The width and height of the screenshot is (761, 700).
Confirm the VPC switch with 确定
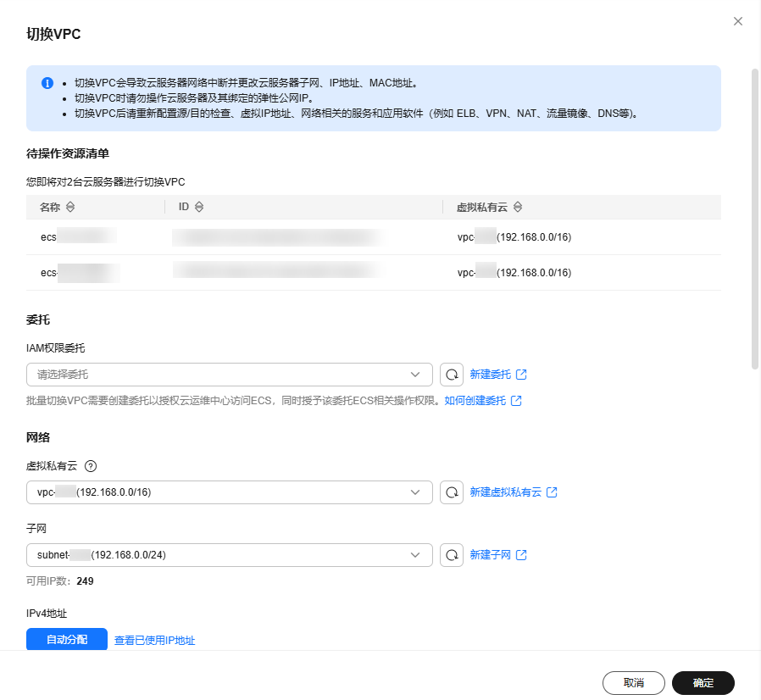pyautogui.click(x=703, y=682)
